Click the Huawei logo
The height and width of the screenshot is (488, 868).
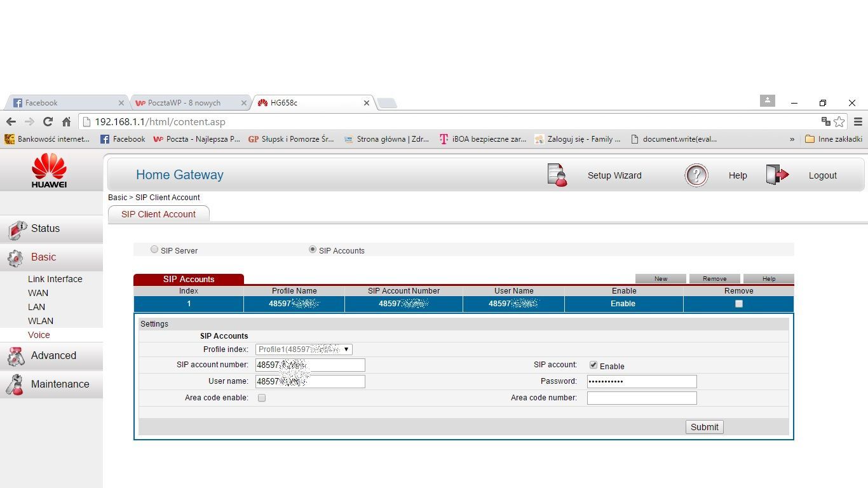[x=49, y=170]
